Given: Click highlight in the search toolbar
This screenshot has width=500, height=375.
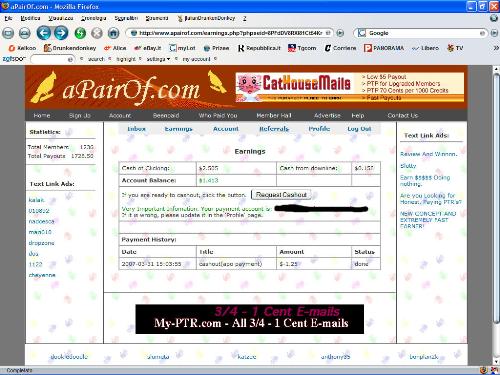Looking at the screenshot, I should tap(126, 59).
